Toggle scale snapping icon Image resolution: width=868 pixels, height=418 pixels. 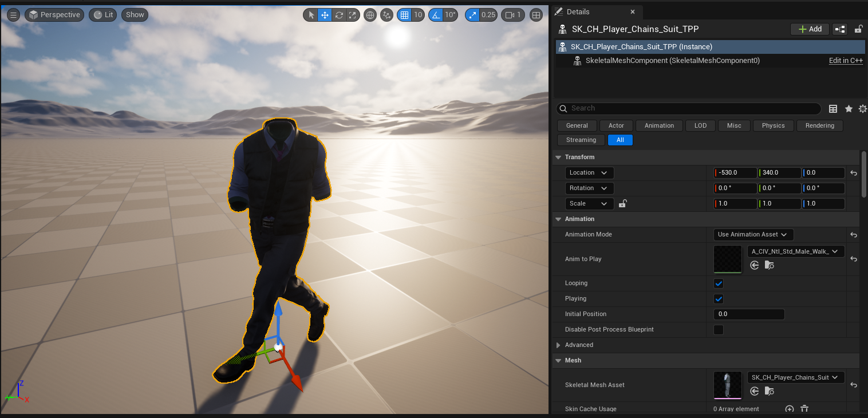click(x=472, y=15)
